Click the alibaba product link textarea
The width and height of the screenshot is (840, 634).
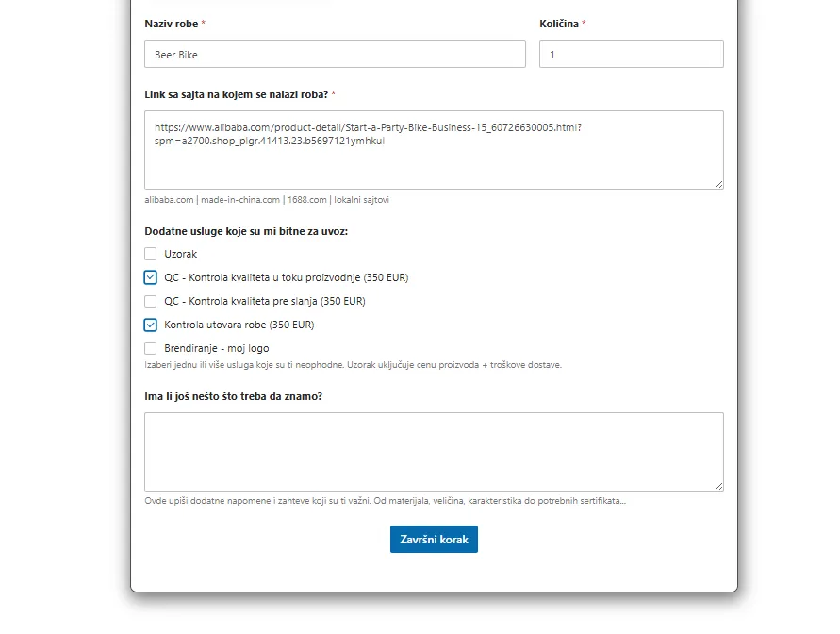click(434, 149)
